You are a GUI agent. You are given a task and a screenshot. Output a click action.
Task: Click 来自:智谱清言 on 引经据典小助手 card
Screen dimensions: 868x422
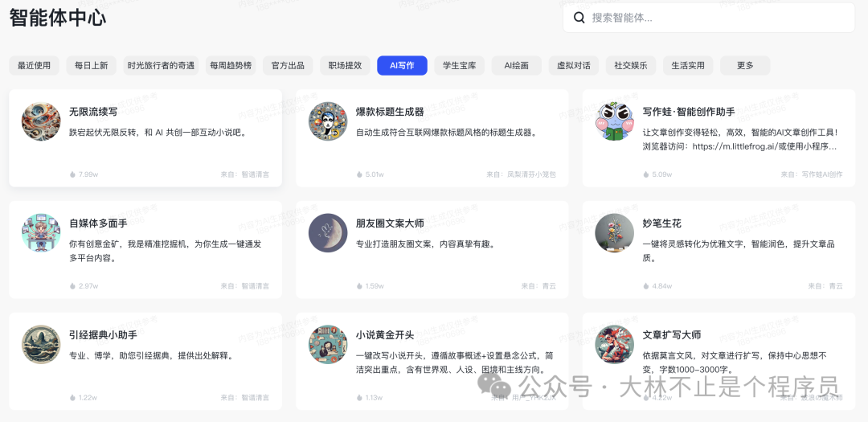tap(244, 398)
